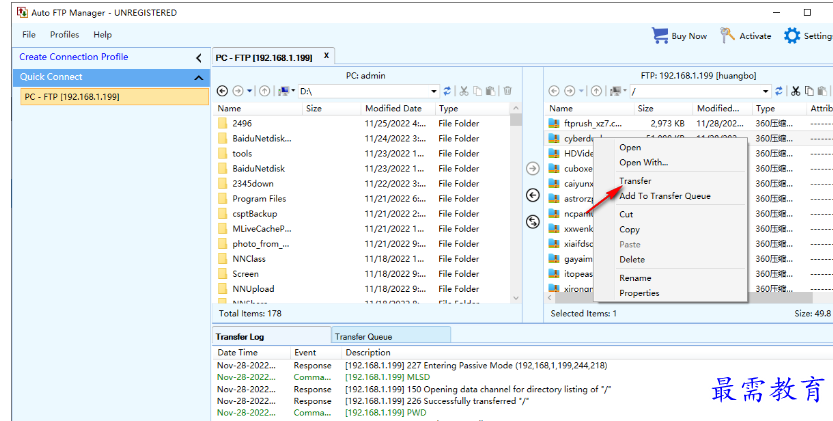Choose Properties in context menu

(x=639, y=293)
